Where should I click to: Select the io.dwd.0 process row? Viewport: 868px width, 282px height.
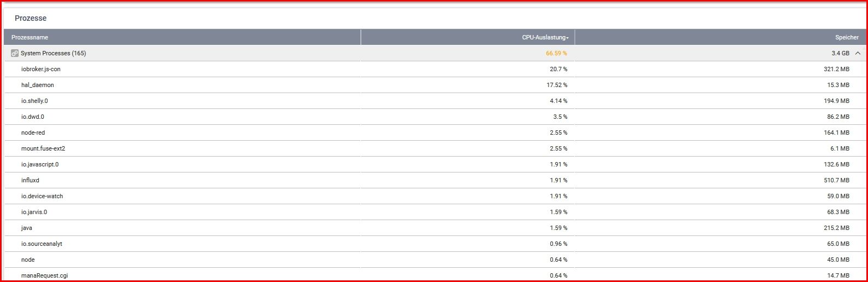[435, 117]
